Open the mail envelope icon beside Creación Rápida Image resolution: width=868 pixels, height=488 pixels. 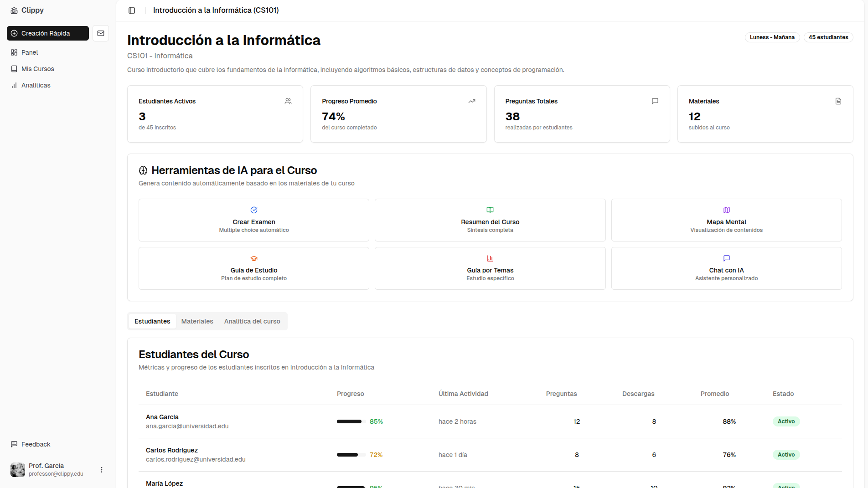pos(101,33)
